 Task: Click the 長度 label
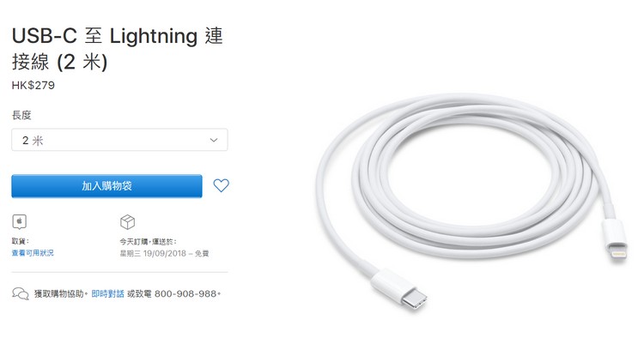coord(21,115)
